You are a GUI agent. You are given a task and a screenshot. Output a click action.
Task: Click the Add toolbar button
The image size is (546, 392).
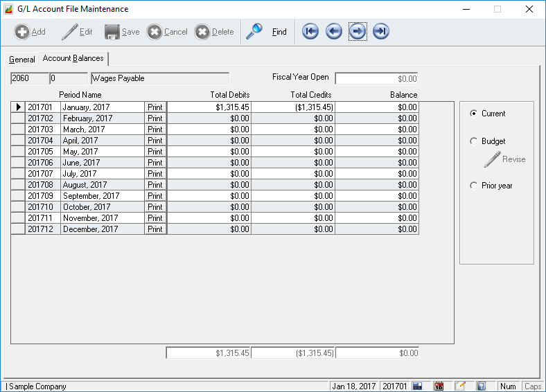coord(30,32)
